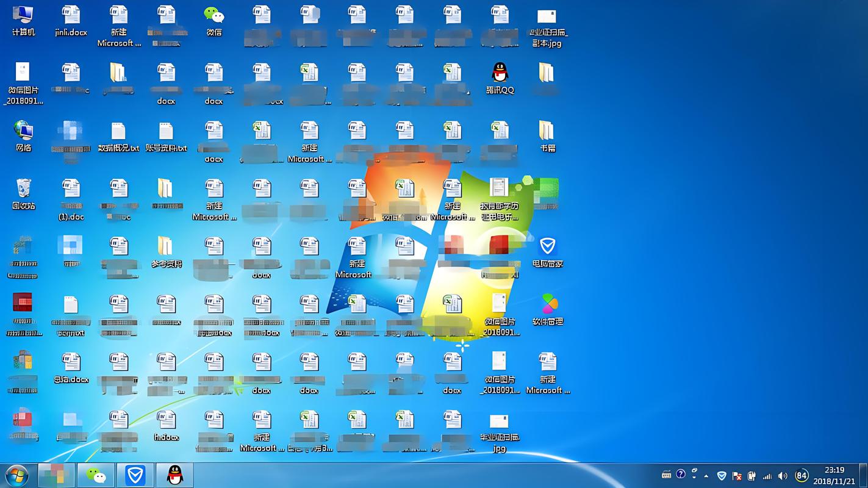Image resolution: width=868 pixels, height=488 pixels.
Task: Open 计算机 (Computer) on the desktop
Action: click(x=24, y=15)
